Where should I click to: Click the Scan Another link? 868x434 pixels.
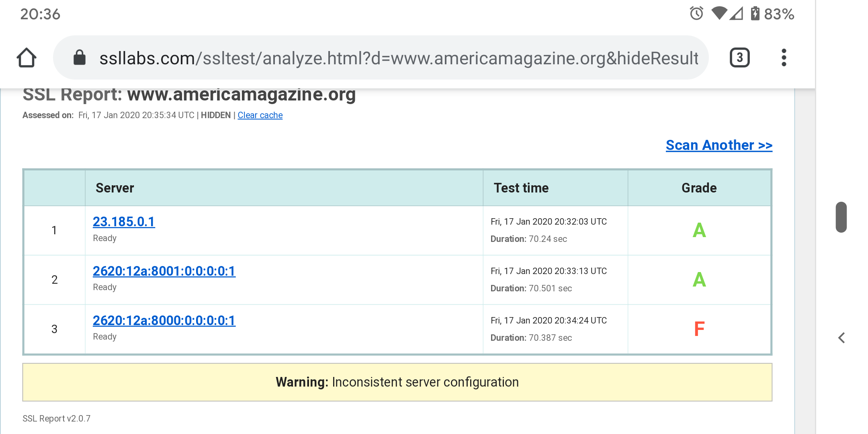point(719,145)
